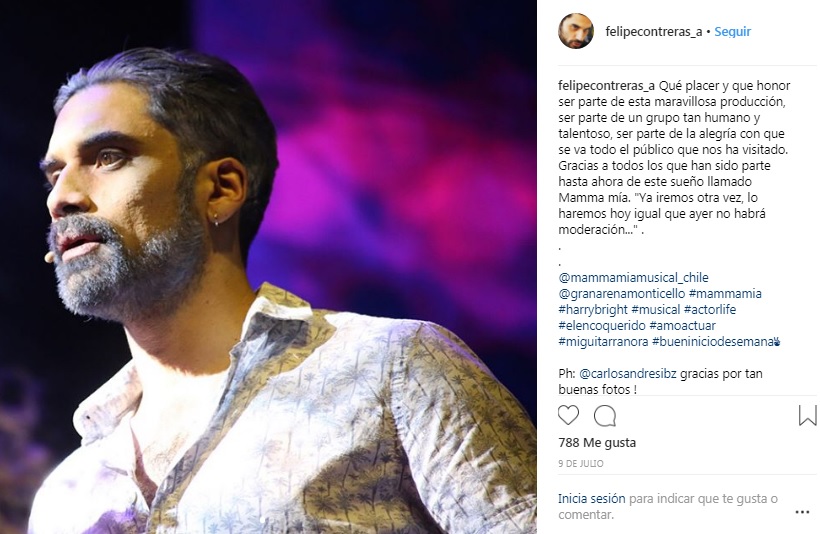This screenshot has height=534, width=820.
Task: Open the @mammamiamusical_chile mention
Action: pyautogui.click(x=633, y=278)
